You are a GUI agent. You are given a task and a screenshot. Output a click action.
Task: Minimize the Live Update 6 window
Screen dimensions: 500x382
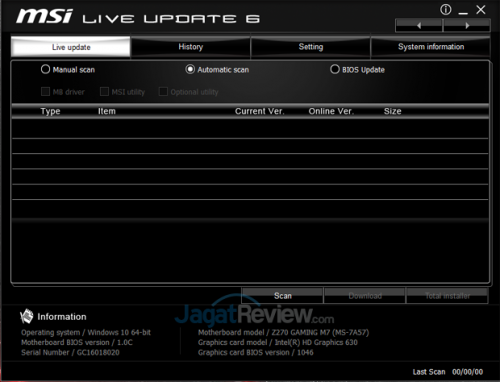[x=463, y=13]
